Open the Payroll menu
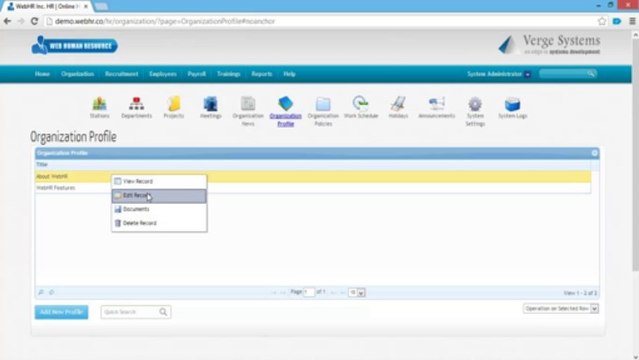 pos(196,74)
